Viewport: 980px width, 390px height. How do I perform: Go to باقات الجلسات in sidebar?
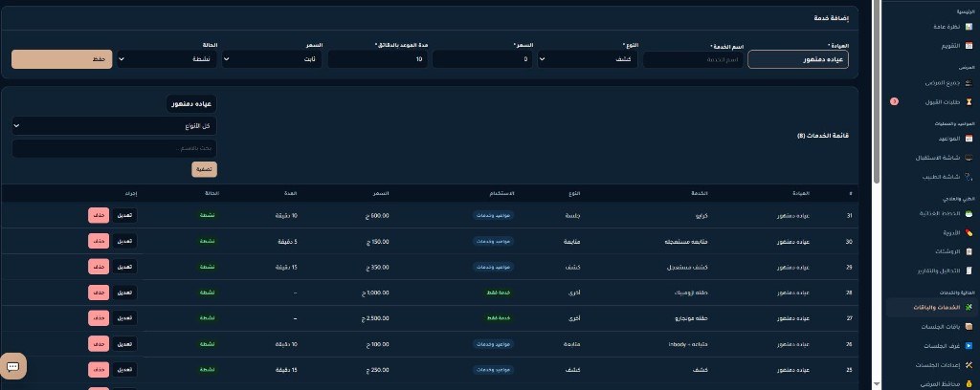(930, 326)
